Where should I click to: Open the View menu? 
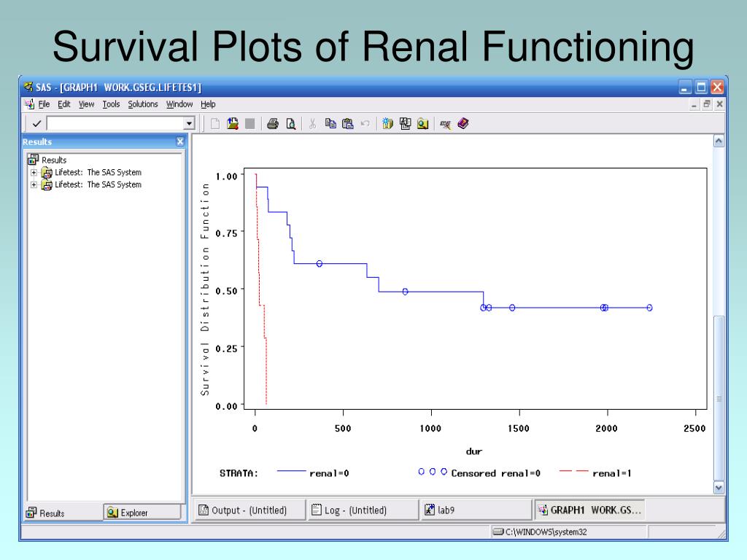click(86, 104)
